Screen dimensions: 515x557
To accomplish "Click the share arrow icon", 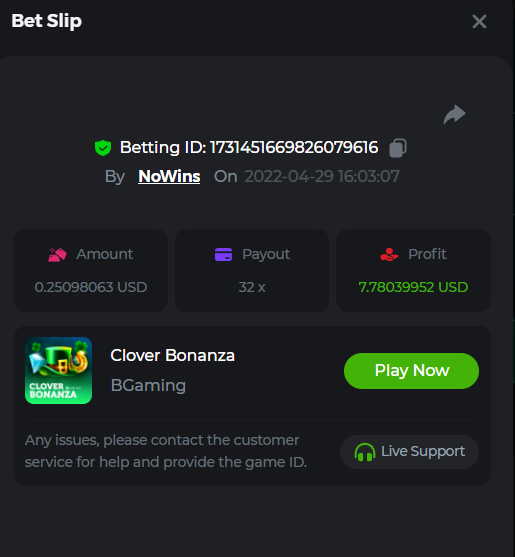I will [x=454, y=114].
